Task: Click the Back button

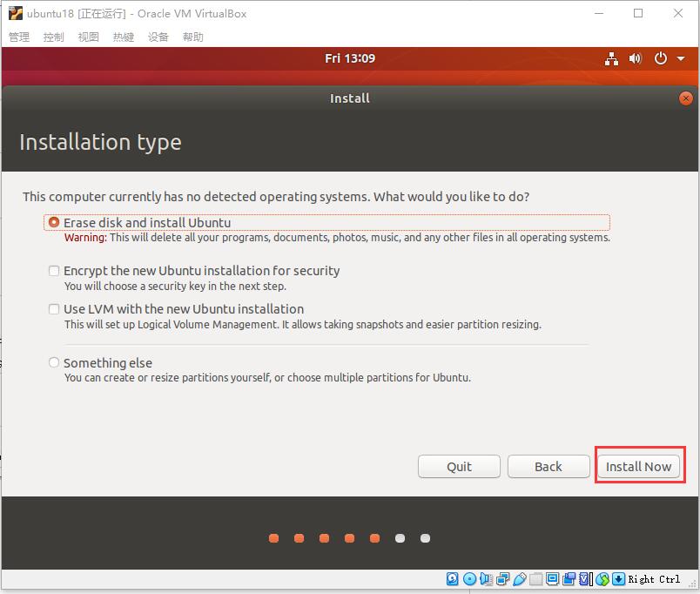Action: pos(549,466)
